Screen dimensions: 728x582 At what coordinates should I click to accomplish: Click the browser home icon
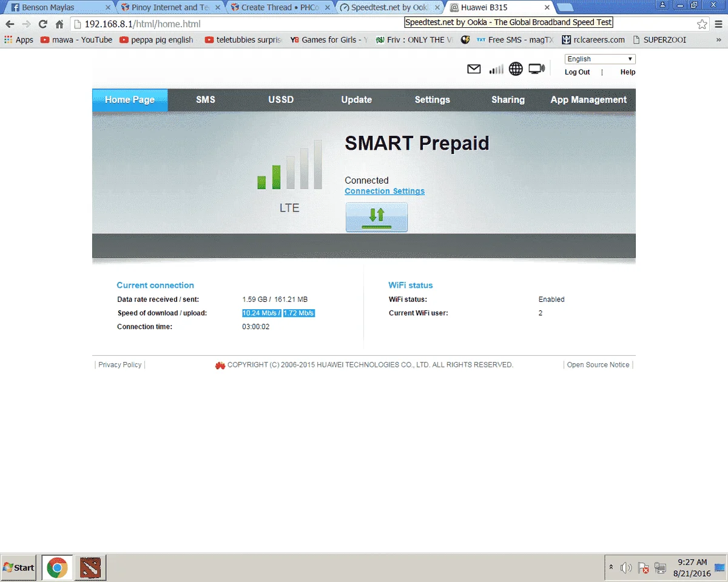pos(59,24)
